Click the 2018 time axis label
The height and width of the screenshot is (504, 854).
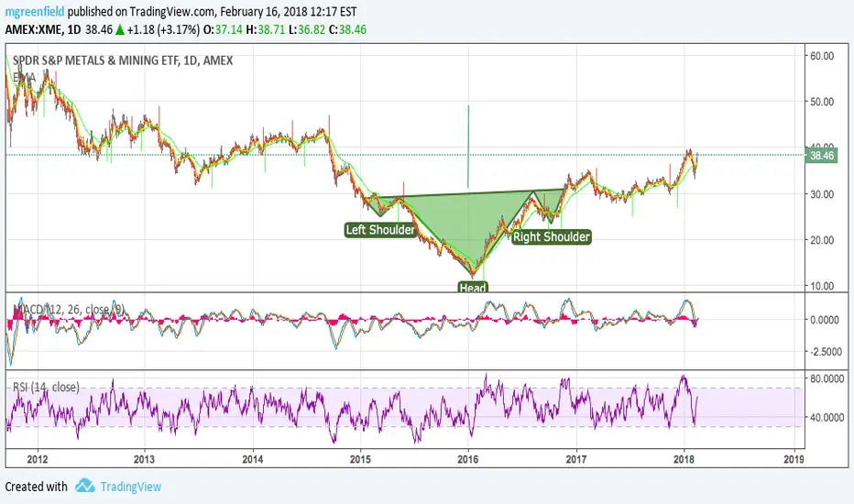(684, 459)
